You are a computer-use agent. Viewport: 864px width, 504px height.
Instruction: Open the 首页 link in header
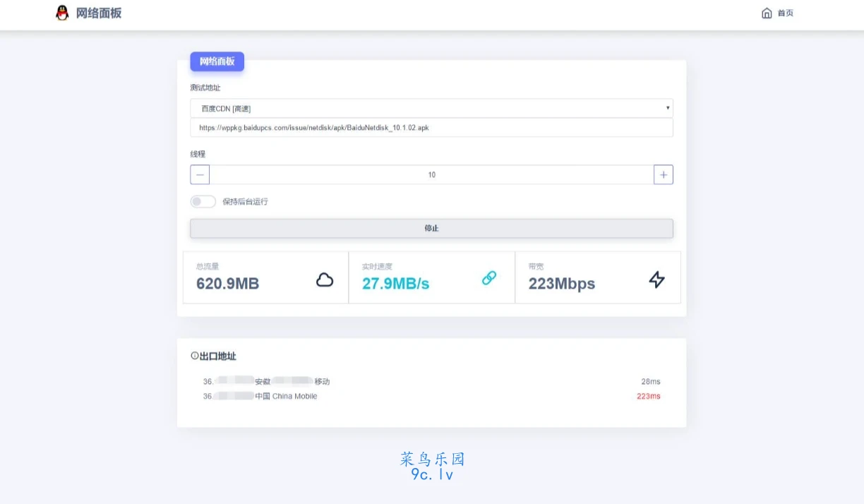pyautogui.click(x=786, y=13)
